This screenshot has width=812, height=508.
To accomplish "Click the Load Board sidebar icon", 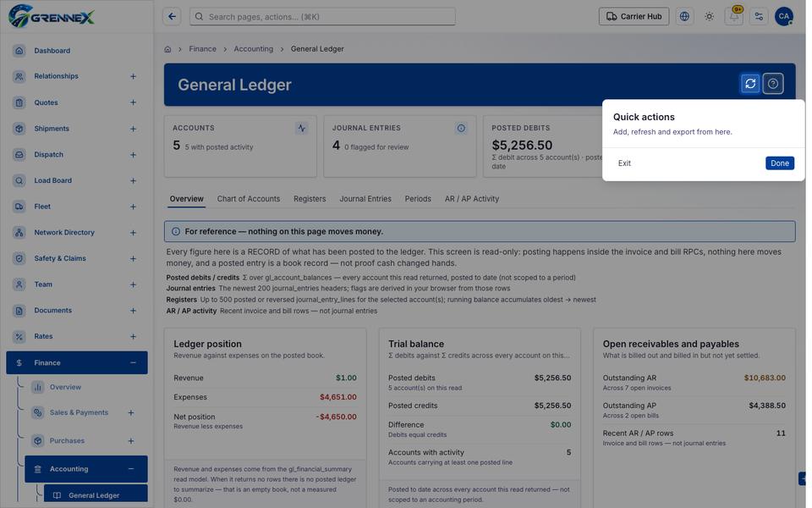I will click(19, 180).
